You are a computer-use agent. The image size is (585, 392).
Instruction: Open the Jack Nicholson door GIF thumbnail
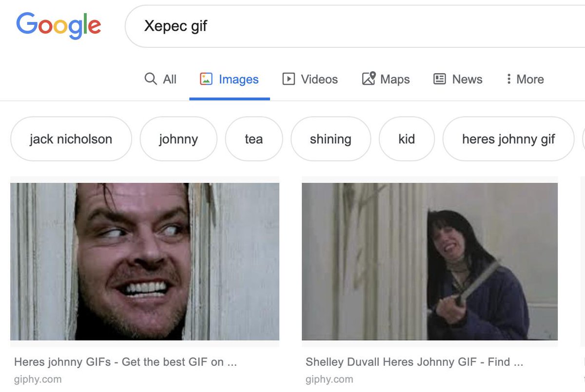pyautogui.click(x=145, y=261)
